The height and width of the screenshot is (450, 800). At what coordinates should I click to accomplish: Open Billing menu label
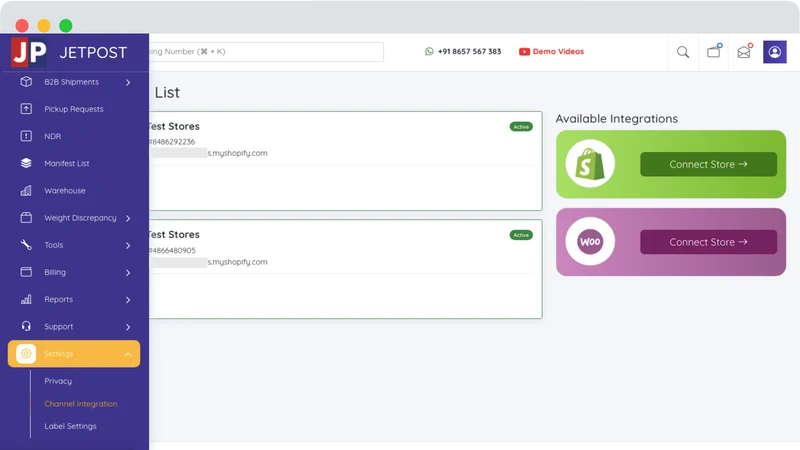55,272
